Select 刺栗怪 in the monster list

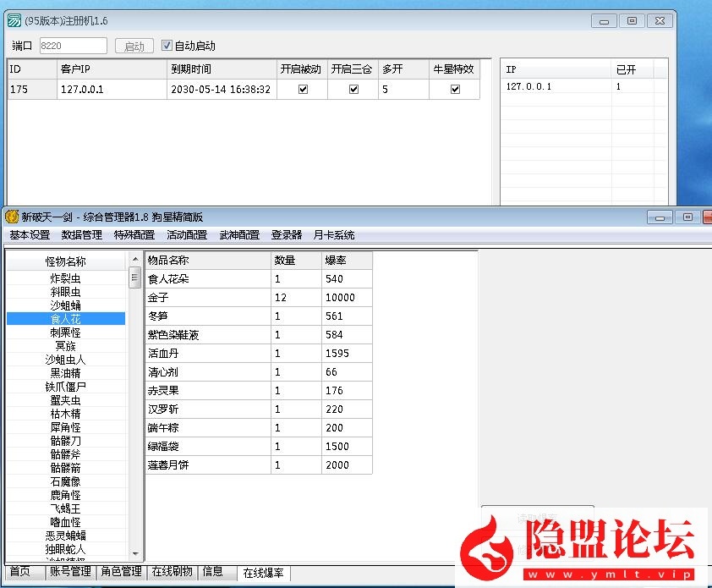point(65,332)
